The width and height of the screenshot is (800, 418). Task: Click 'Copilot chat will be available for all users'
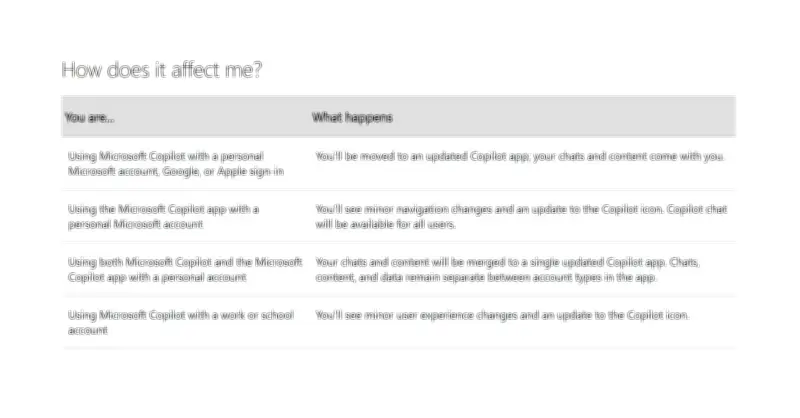pyautogui.click(x=521, y=217)
